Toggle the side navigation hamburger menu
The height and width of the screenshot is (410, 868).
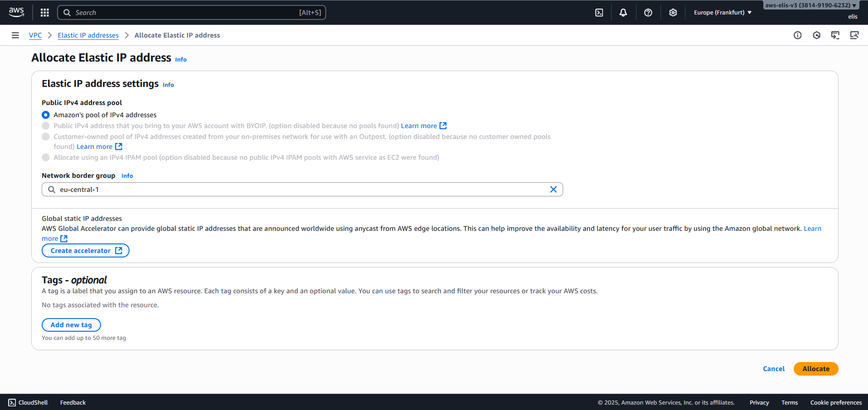[x=15, y=35]
